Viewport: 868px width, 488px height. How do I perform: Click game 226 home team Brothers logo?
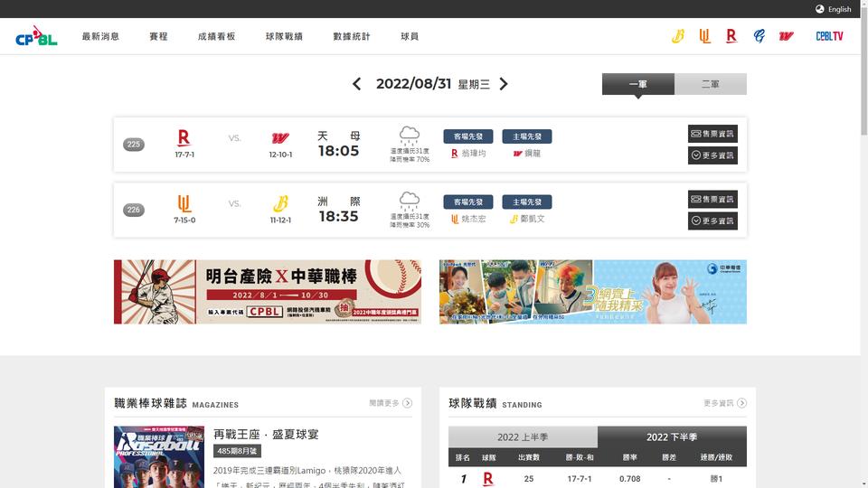pos(280,203)
